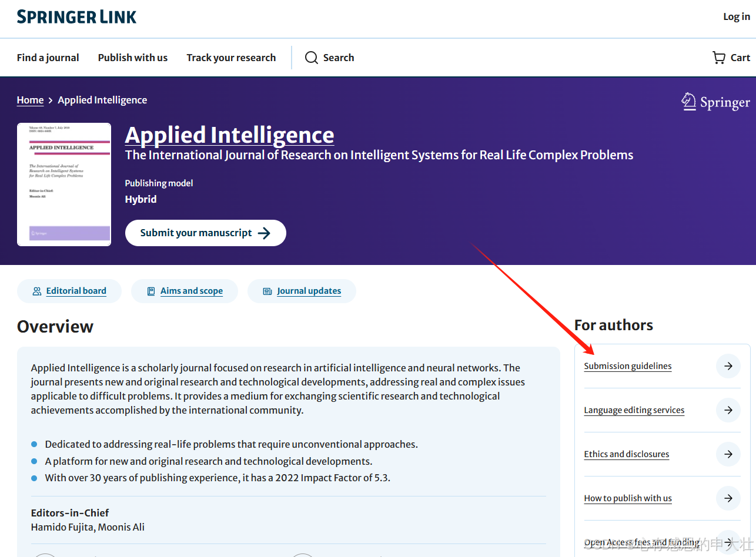Click the arrow beside Ethics and disclosures
Image resolution: width=756 pixels, height=557 pixels.
pos(728,454)
